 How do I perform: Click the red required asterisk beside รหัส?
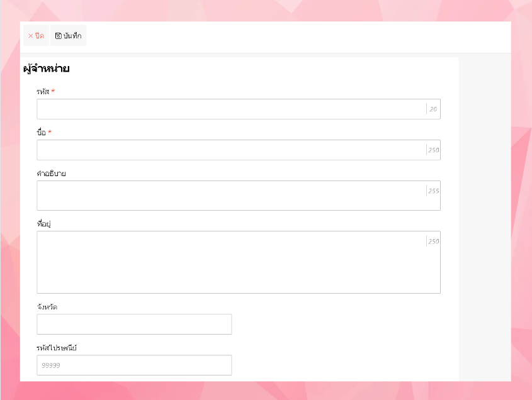pos(54,92)
